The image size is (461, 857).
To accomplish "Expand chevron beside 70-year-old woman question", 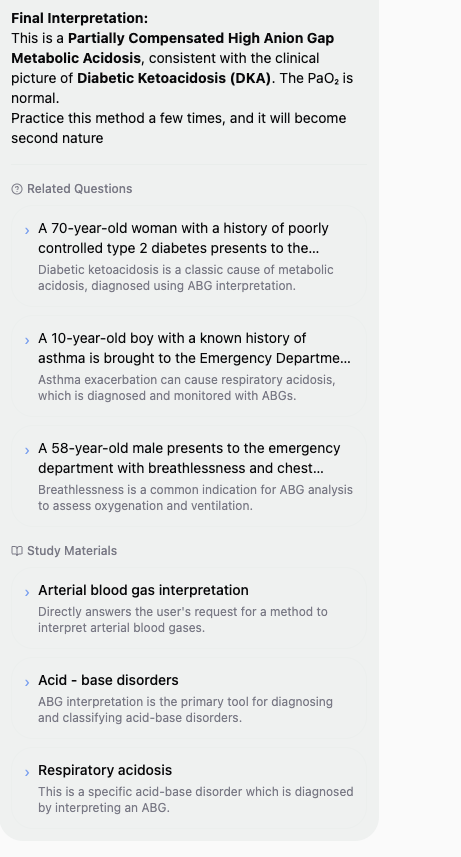I will 27,231.
